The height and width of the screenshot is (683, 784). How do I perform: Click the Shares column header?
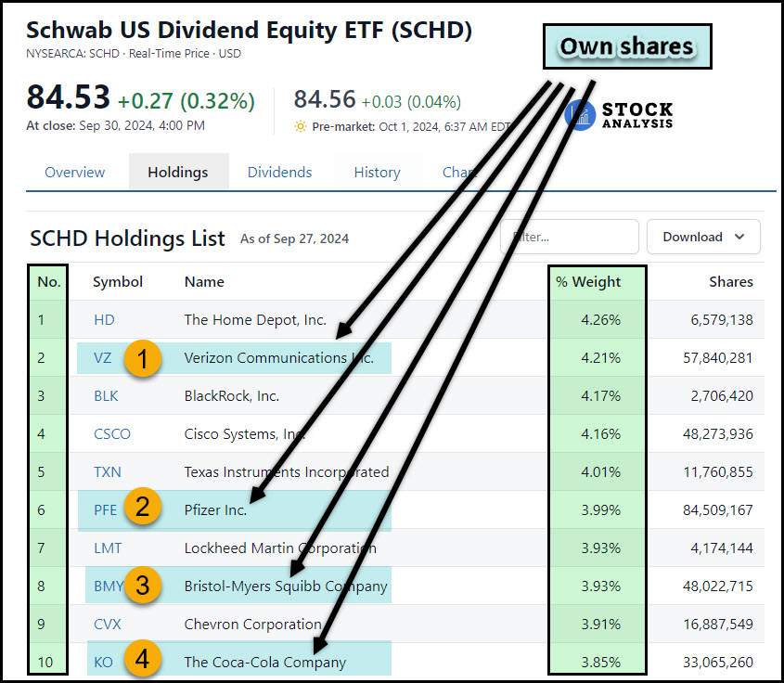731,282
